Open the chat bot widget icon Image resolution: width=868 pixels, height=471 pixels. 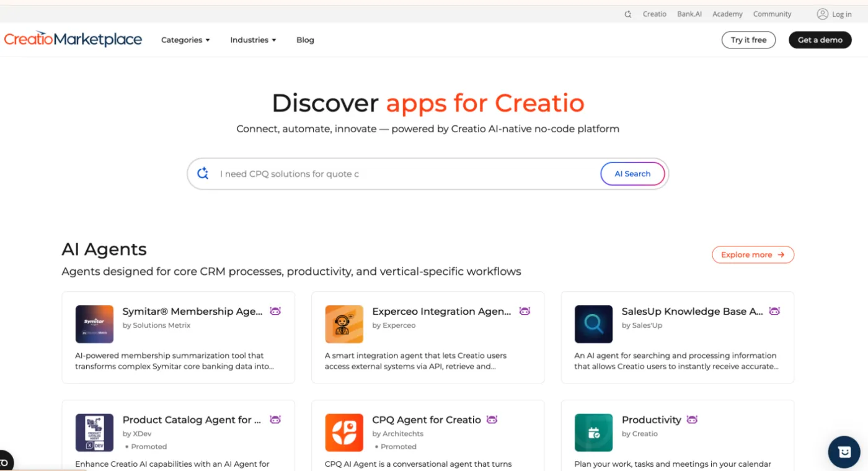pyautogui.click(x=844, y=452)
